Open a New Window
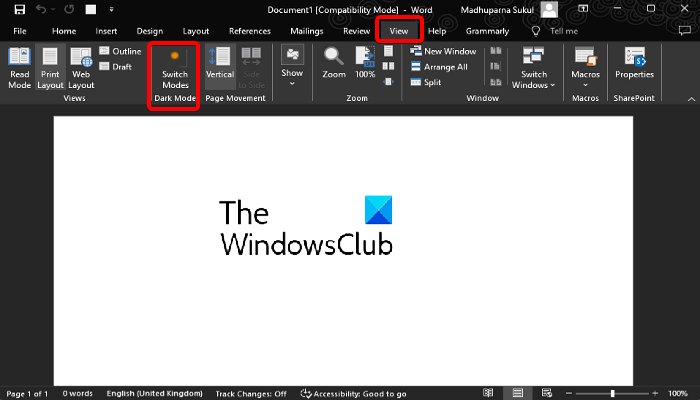Screen dimensions: 700x400 point(443,51)
